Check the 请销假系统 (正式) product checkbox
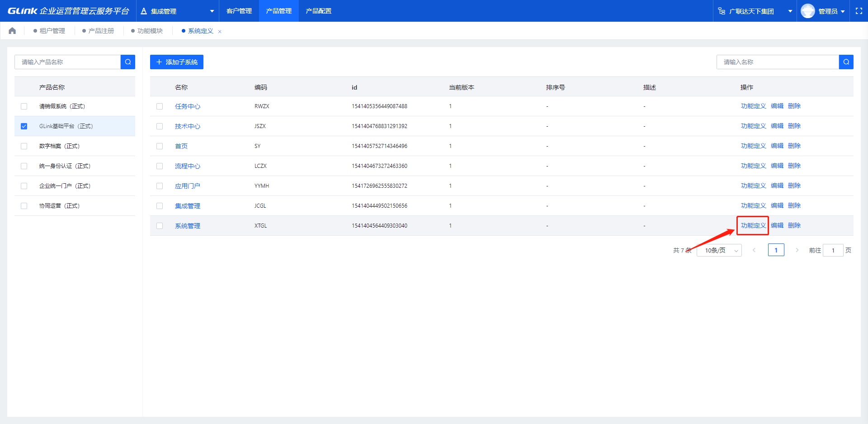This screenshot has width=868, height=424. [x=24, y=106]
